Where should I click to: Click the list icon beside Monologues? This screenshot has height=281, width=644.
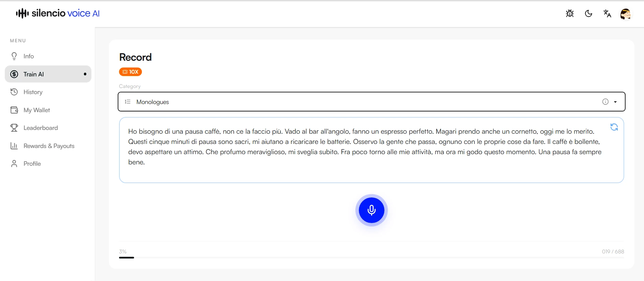point(128,102)
